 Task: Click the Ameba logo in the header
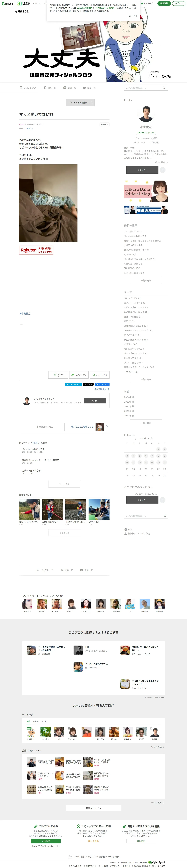click(x=7, y=3)
